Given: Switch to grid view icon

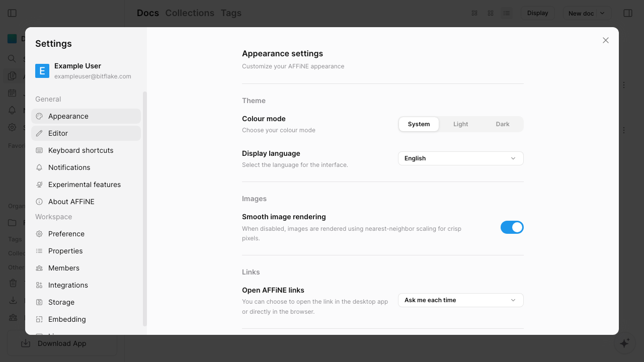Looking at the screenshot, I should coord(491,13).
